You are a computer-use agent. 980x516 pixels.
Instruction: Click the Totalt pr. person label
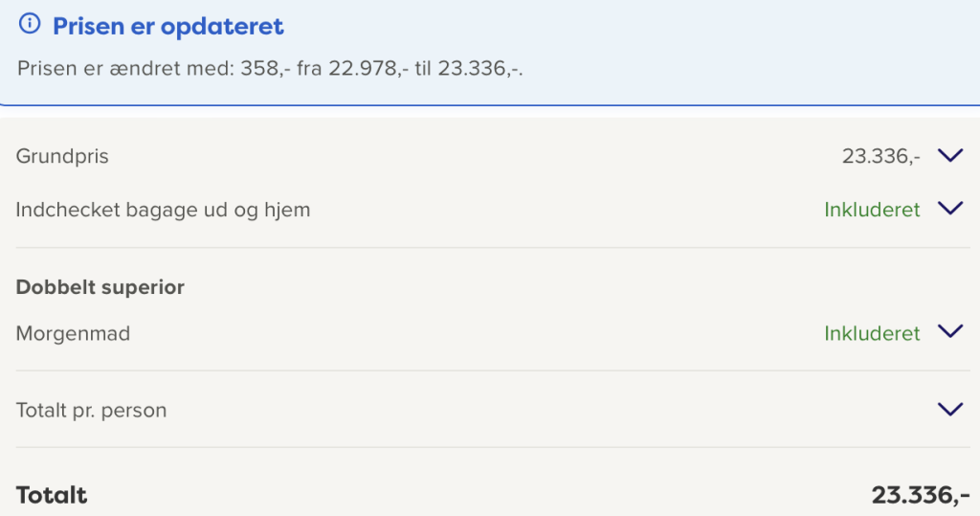91,411
